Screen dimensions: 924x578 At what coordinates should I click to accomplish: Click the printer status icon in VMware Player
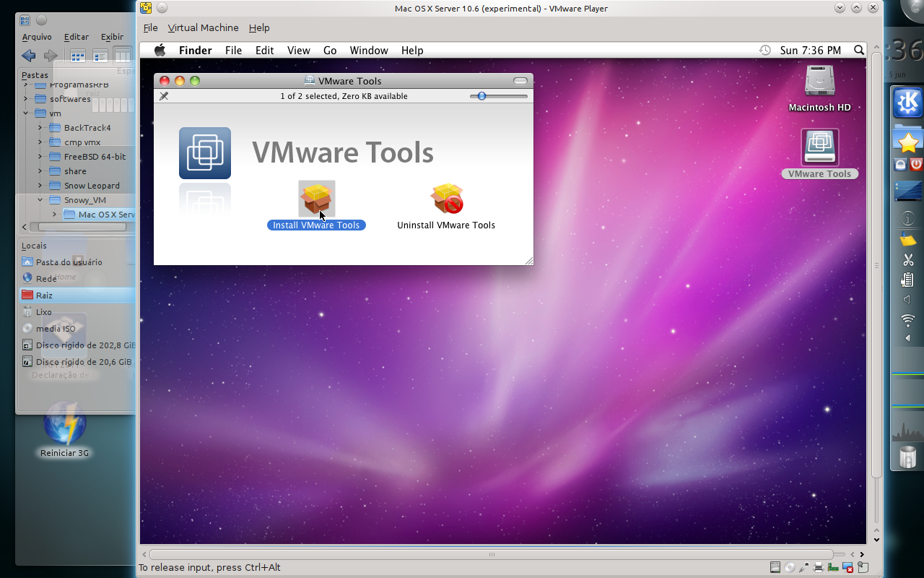point(819,567)
